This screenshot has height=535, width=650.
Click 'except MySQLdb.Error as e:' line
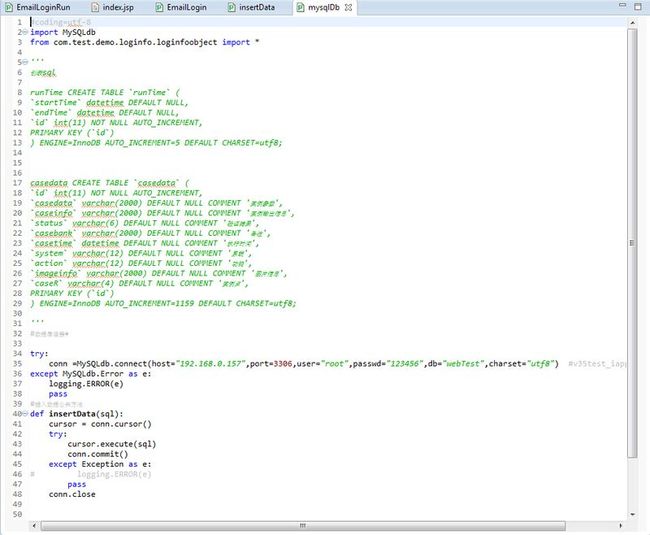pyautogui.click(x=91, y=374)
